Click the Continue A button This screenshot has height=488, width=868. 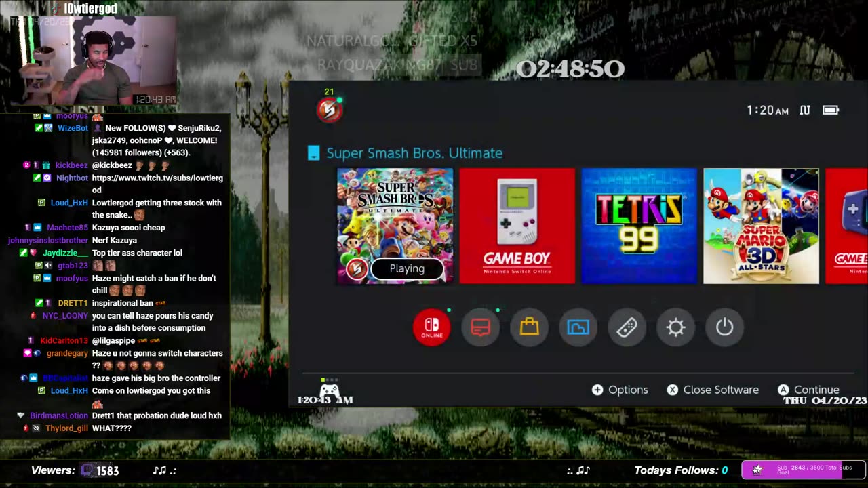pos(808,390)
